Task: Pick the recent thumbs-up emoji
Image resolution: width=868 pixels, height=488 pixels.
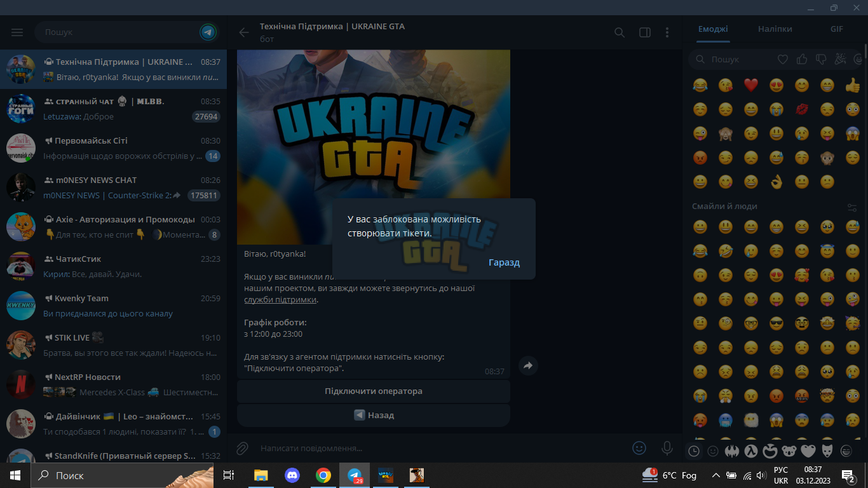Action: 853,85
